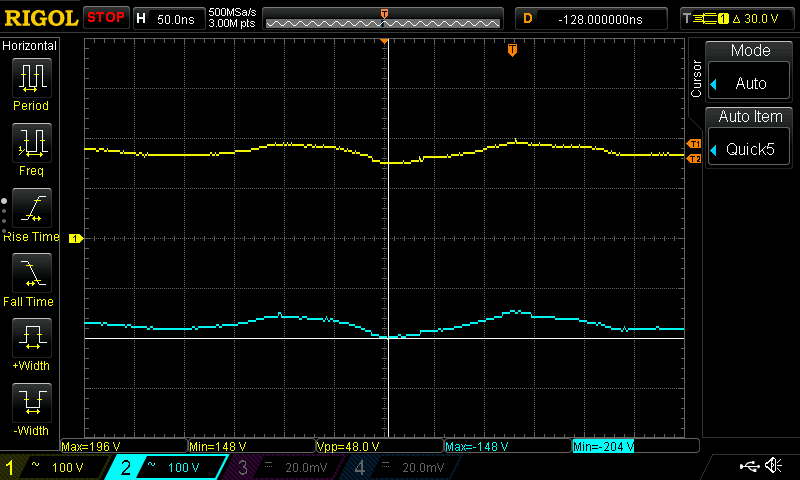Select the Freq measurement icon
800x480 pixels.
pyautogui.click(x=30, y=143)
